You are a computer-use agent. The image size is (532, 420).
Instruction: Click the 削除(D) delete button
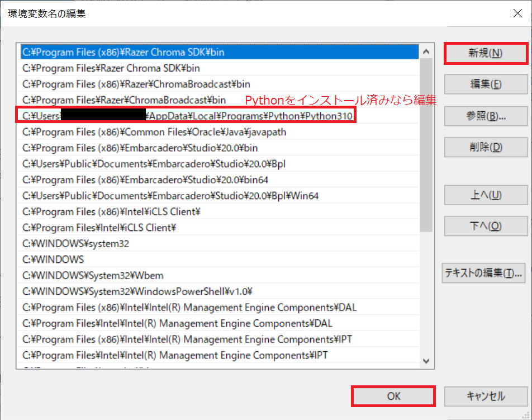point(486,147)
